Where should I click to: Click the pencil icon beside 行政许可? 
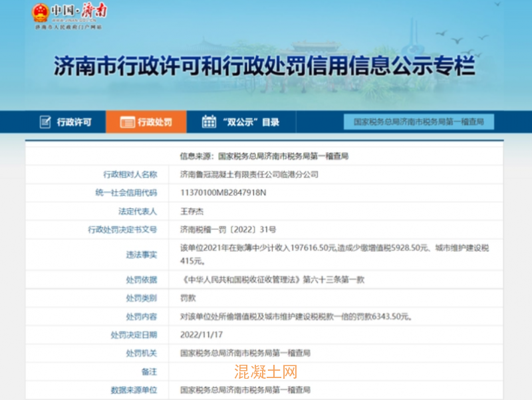(x=45, y=122)
